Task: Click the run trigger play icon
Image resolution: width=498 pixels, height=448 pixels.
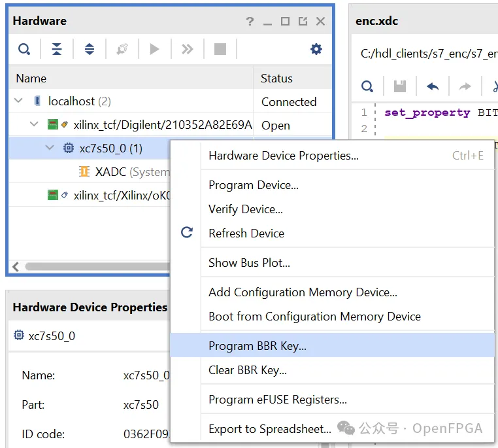Action: coord(155,49)
